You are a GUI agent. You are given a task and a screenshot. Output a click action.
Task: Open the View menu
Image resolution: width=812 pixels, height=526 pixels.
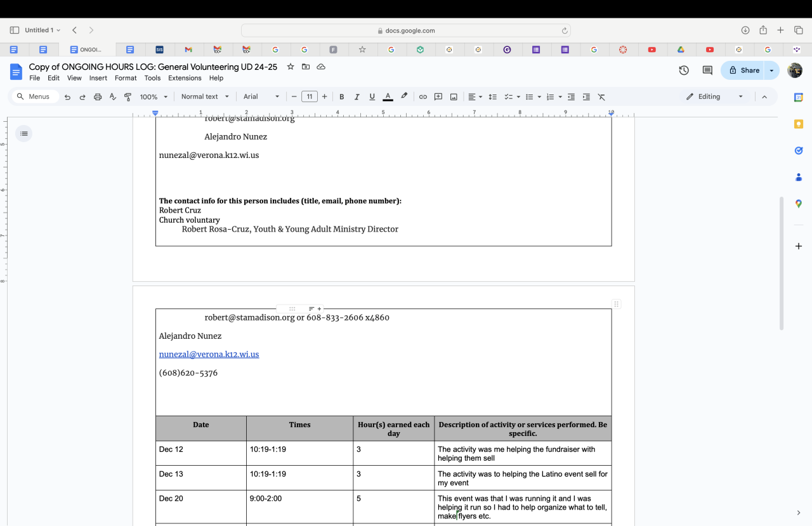[74, 78]
